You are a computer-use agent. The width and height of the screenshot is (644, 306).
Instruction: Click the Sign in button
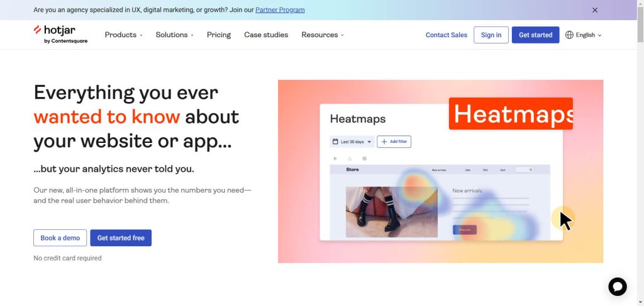click(x=491, y=35)
